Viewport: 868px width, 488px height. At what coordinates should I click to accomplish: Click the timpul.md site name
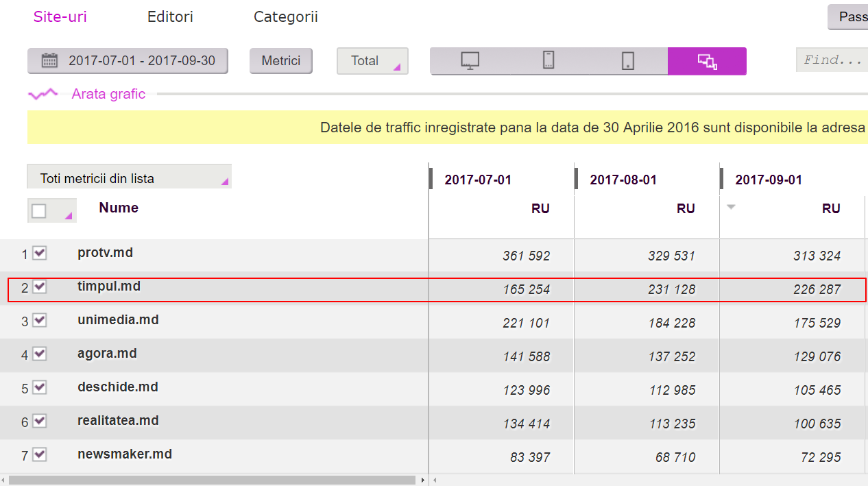click(109, 286)
